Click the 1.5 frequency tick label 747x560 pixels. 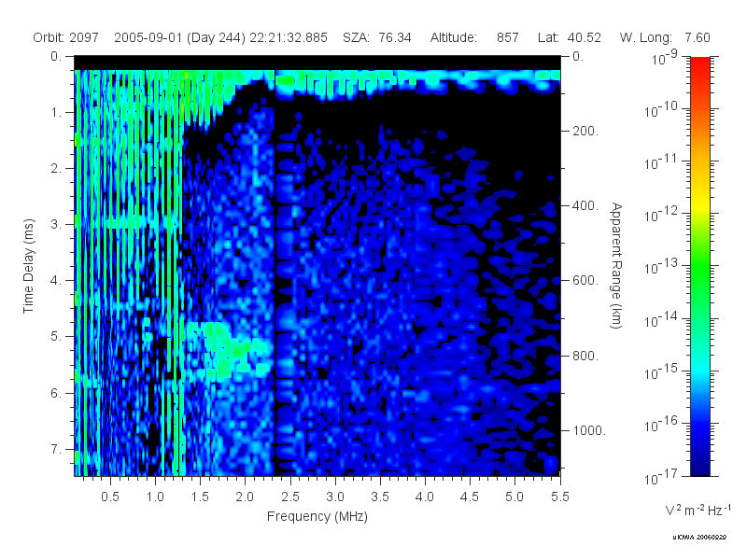pyautogui.click(x=200, y=497)
